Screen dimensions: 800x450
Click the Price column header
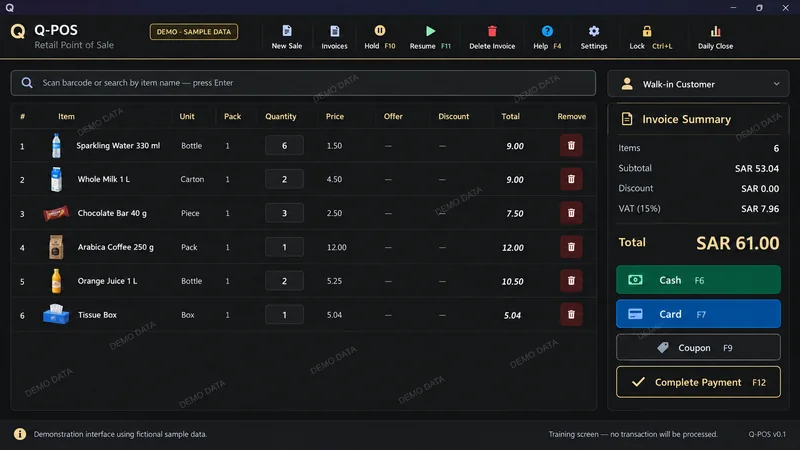coord(335,116)
